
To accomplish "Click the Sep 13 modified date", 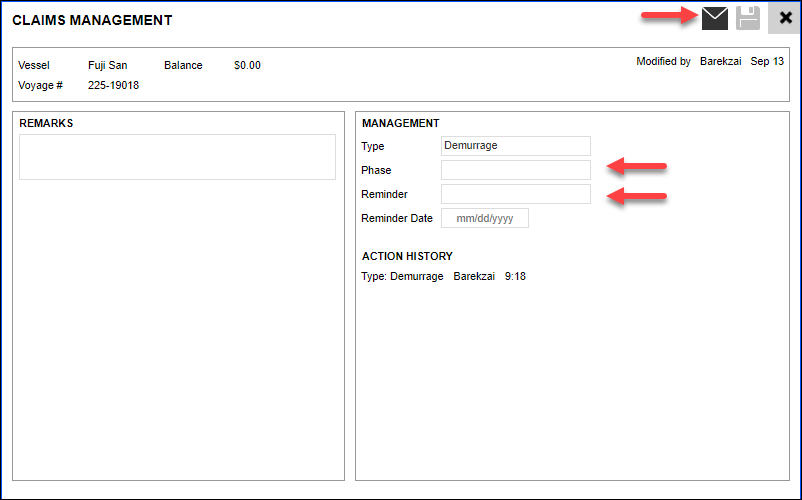I will [x=767, y=62].
